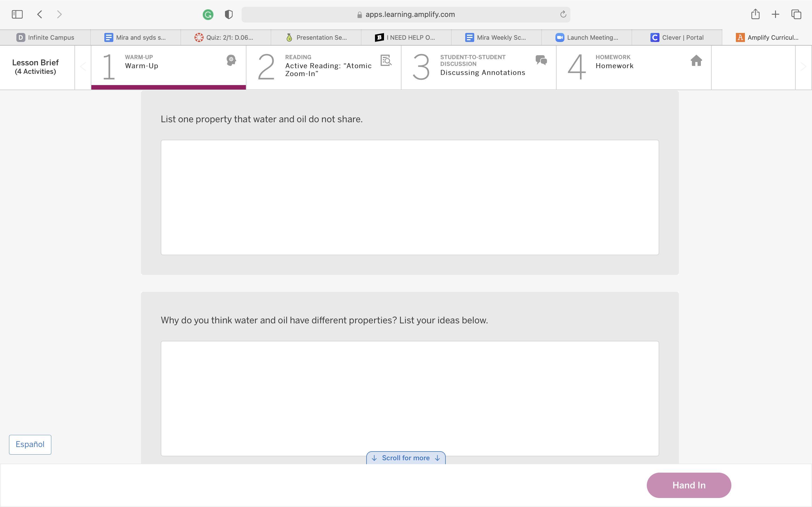This screenshot has width=812, height=507.
Task: Click the privacy shield icon
Action: [x=229, y=15]
